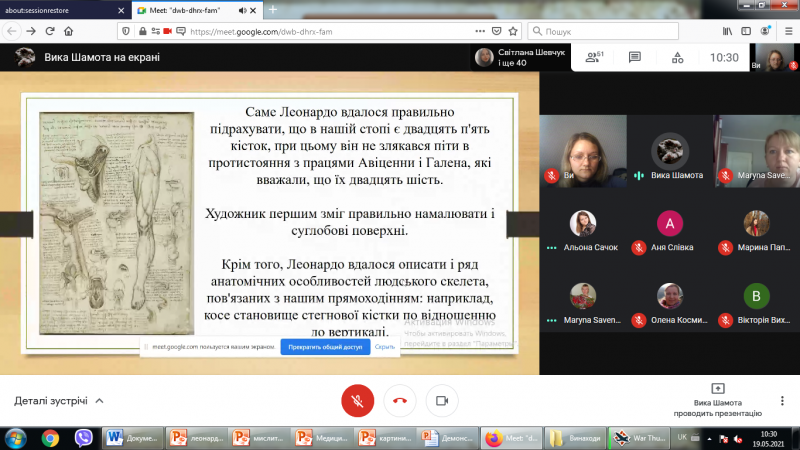Save page to Pocket
Viewport: 800px width, 450px height.
[x=496, y=31]
